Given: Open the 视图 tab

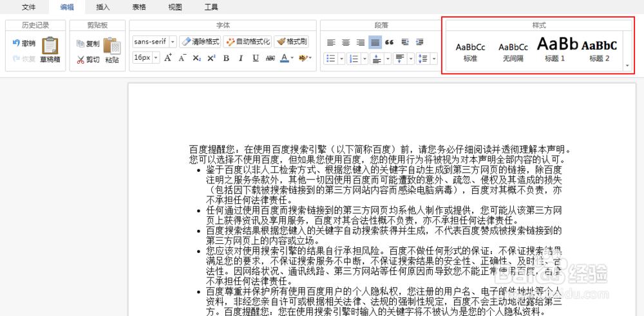Looking at the screenshot, I should click(175, 7).
